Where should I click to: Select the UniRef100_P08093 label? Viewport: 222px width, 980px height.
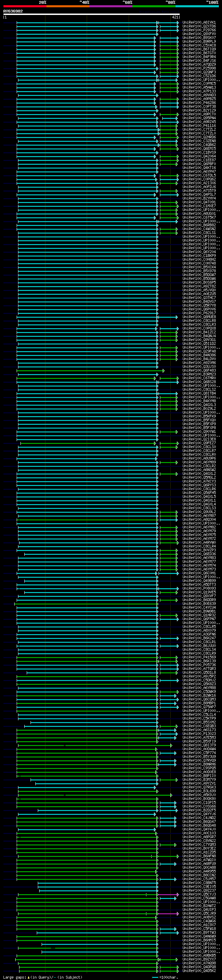click(x=199, y=588)
